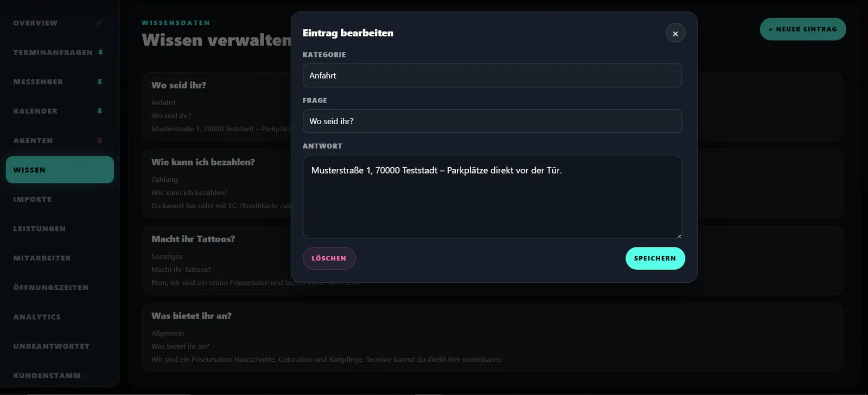Save the entry with Speichern
Screen dimensions: 868x395
coord(655,258)
